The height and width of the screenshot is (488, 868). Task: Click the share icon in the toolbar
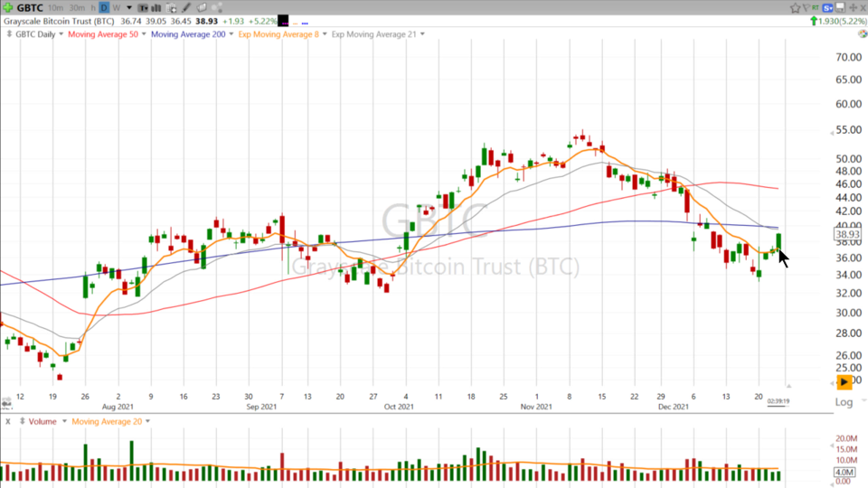[217, 8]
